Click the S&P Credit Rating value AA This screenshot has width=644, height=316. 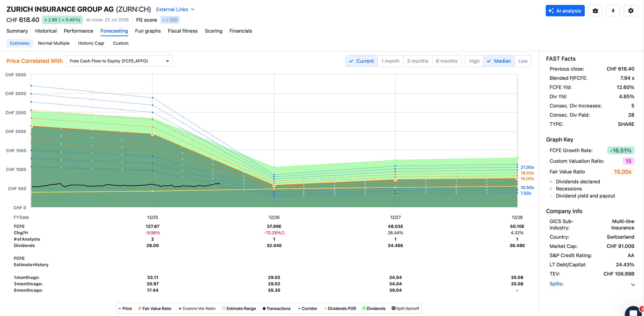pos(631,255)
